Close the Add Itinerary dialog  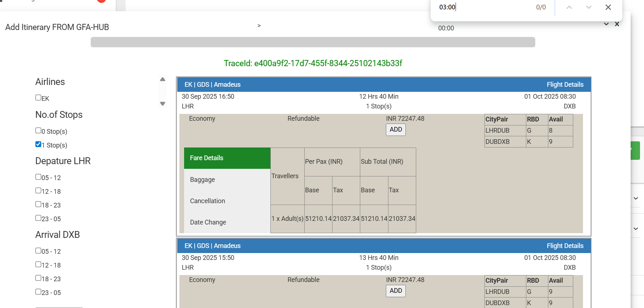(617, 24)
